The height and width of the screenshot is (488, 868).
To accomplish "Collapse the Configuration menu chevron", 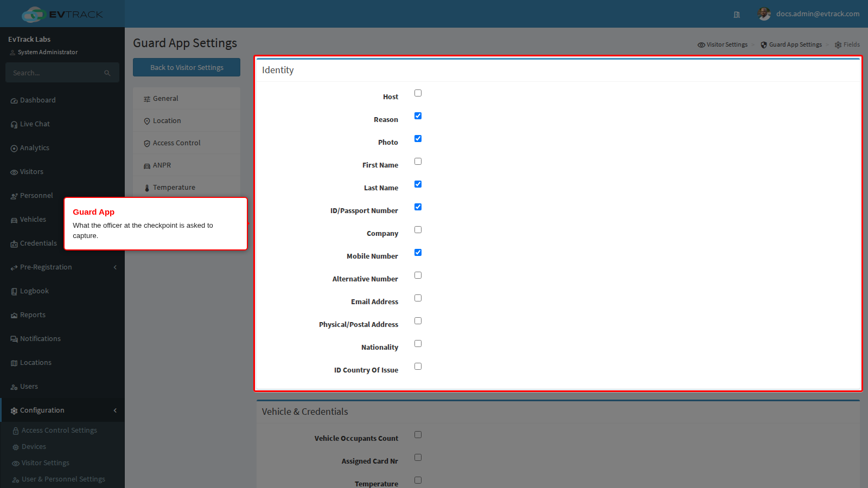I will (x=115, y=410).
